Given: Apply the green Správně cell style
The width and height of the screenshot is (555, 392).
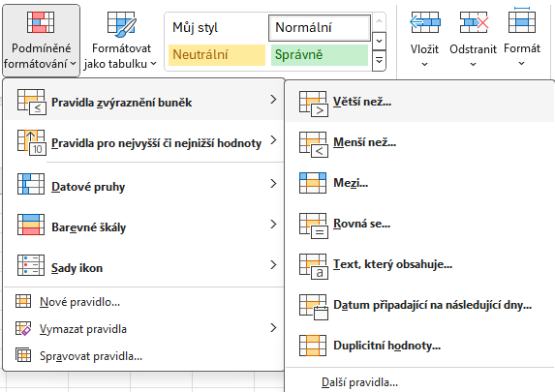Looking at the screenshot, I should 320,55.
